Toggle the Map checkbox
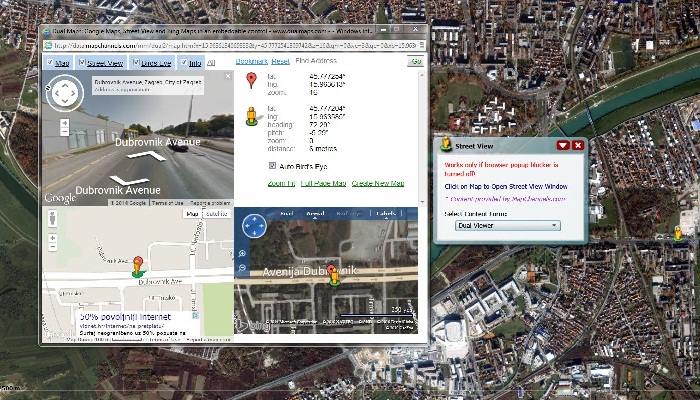The height and width of the screenshot is (400, 700). pyautogui.click(x=50, y=63)
